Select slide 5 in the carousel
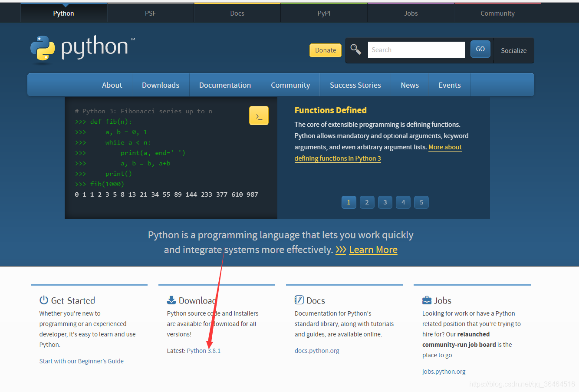The image size is (579, 392). (x=421, y=202)
